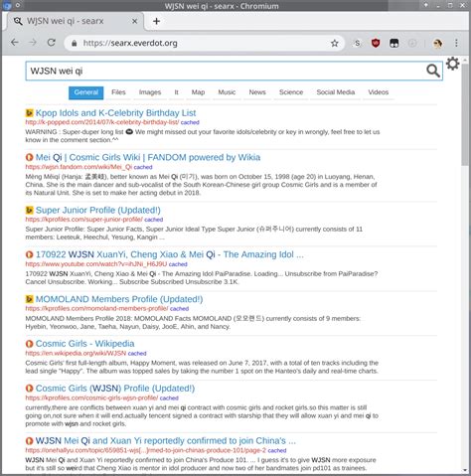Open Cosmic Girls - Wikipedia result
471x476 pixels.
85,344
